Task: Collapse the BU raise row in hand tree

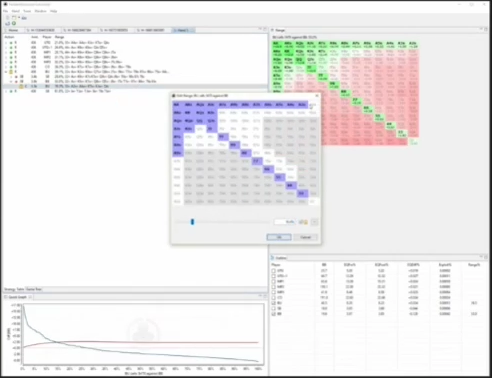Action: [x=6, y=72]
